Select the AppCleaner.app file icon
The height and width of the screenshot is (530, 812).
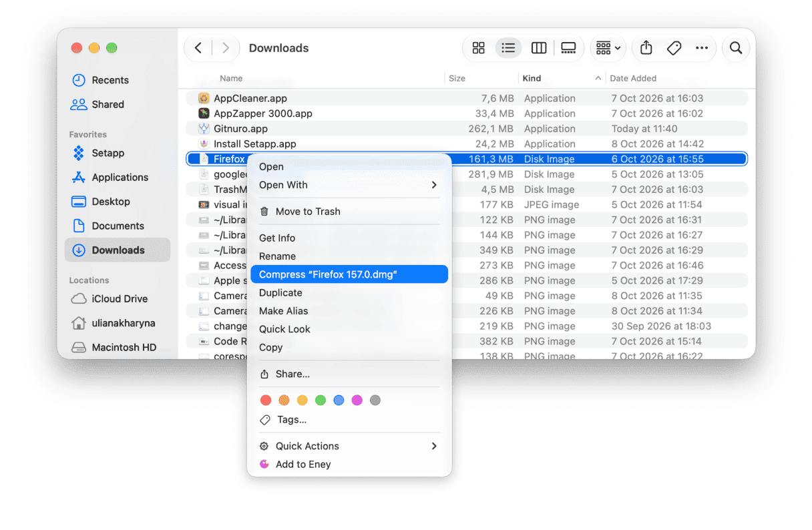[204, 98]
